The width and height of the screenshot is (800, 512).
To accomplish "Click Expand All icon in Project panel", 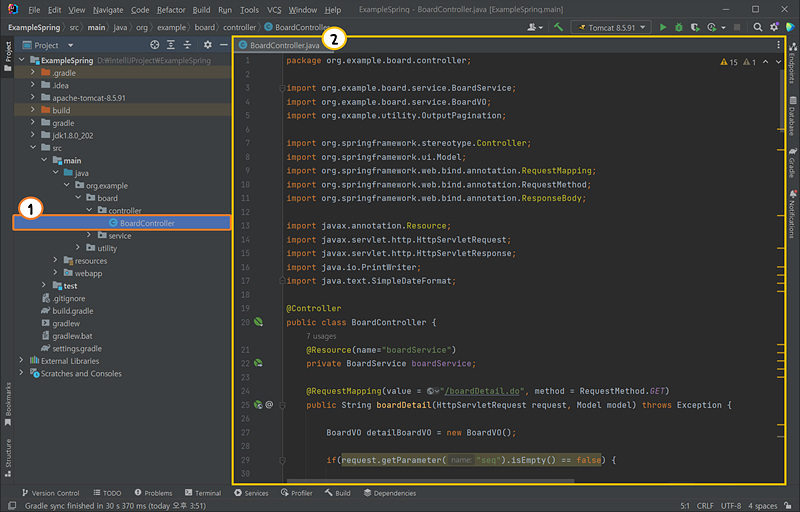I will tap(171, 45).
